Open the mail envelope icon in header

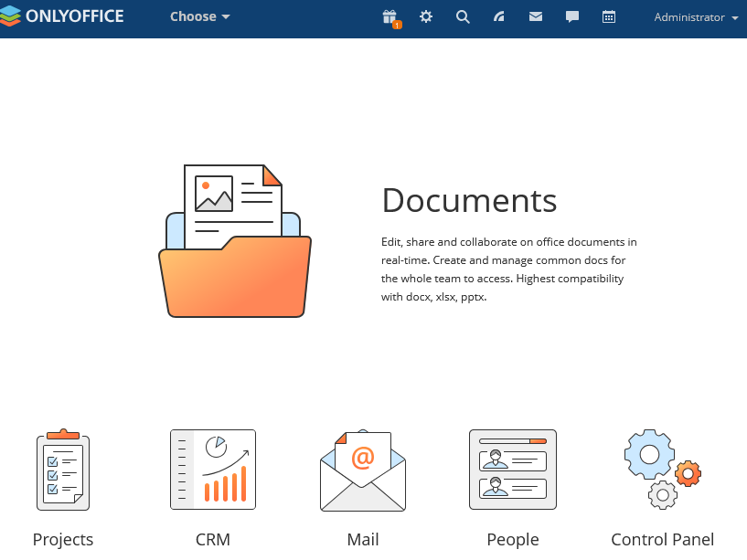pyautogui.click(x=536, y=17)
